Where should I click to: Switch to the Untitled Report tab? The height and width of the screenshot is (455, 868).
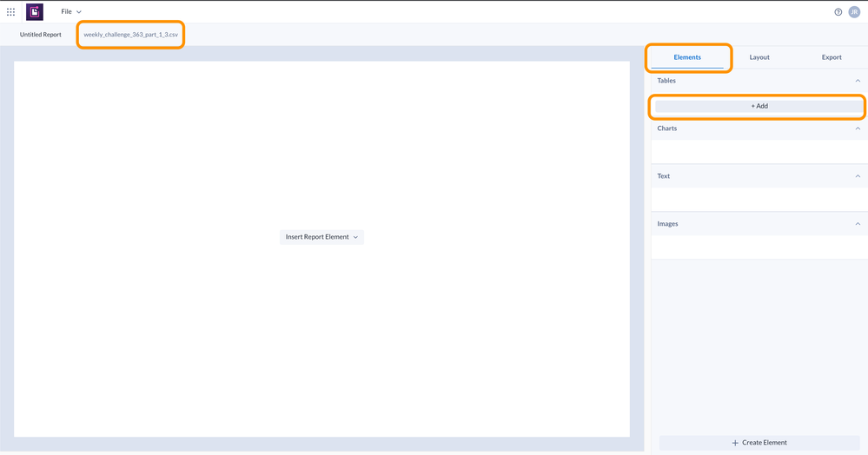point(41,35)
